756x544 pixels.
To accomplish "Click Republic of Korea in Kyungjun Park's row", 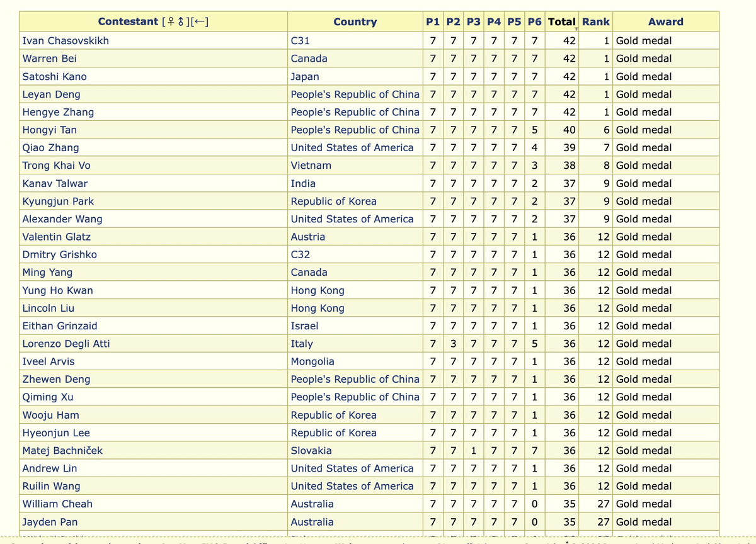I will (333, 201).
